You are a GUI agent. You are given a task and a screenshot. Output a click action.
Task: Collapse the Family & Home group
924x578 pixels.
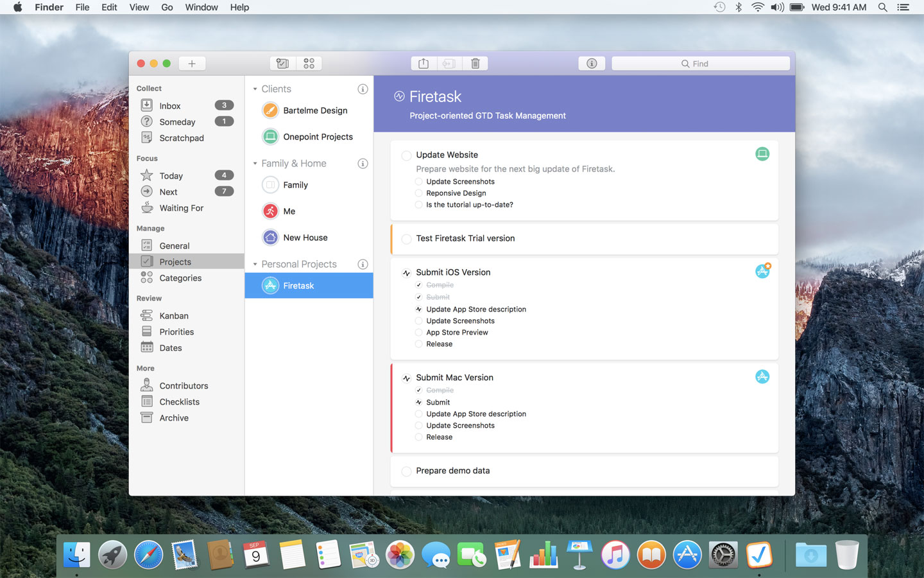[255, 164]
